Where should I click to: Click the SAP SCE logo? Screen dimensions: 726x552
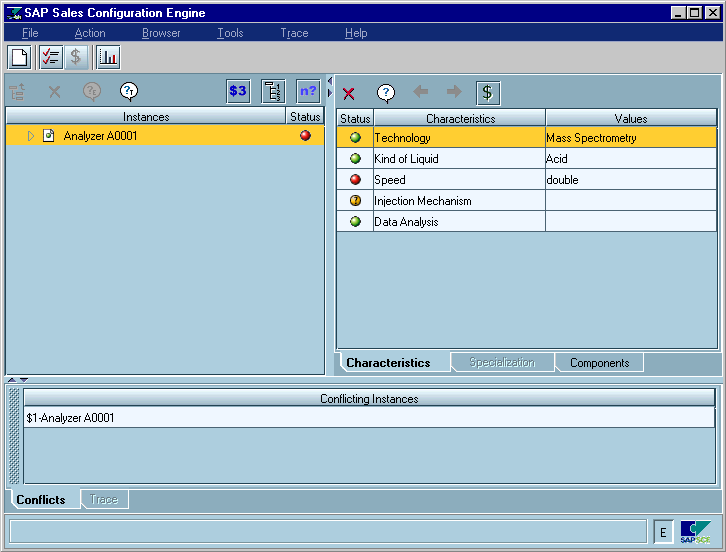point(695,532)
